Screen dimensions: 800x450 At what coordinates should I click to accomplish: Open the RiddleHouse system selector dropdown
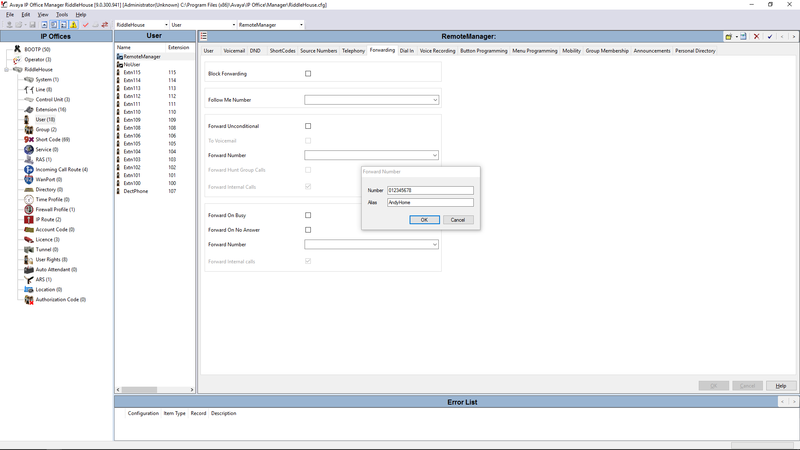pyautogui.click(x=166, y=24)
